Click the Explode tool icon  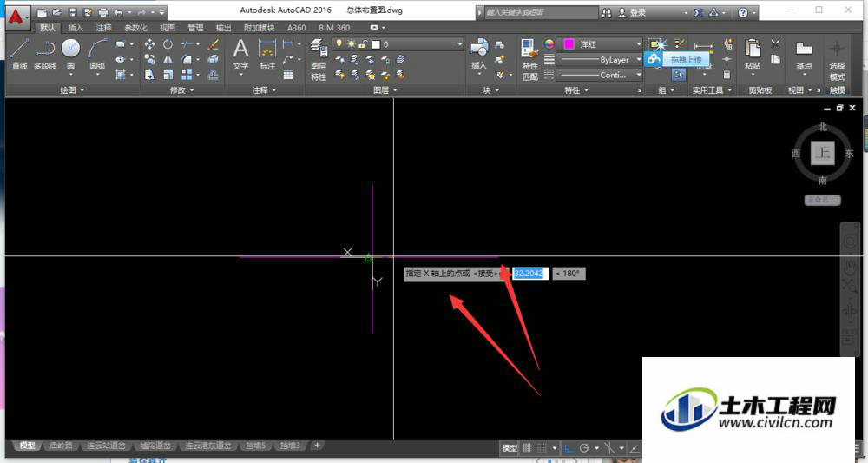(x=214, y=59)
